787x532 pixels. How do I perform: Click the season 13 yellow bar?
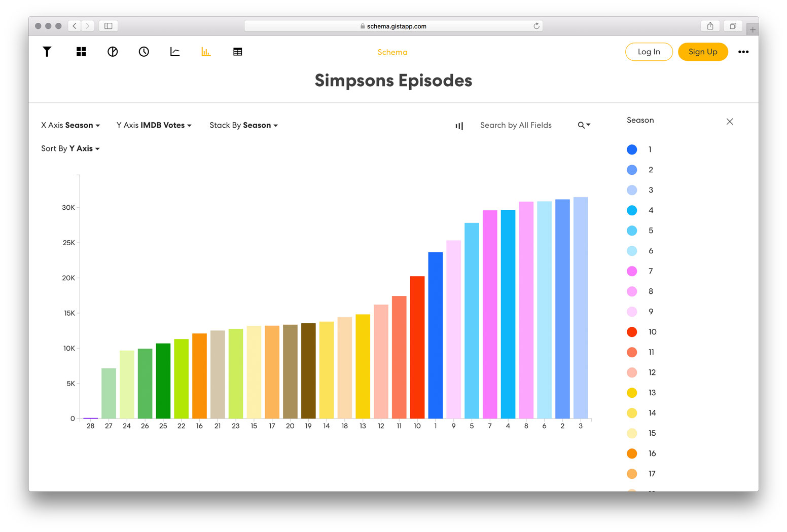click(363, 366)
